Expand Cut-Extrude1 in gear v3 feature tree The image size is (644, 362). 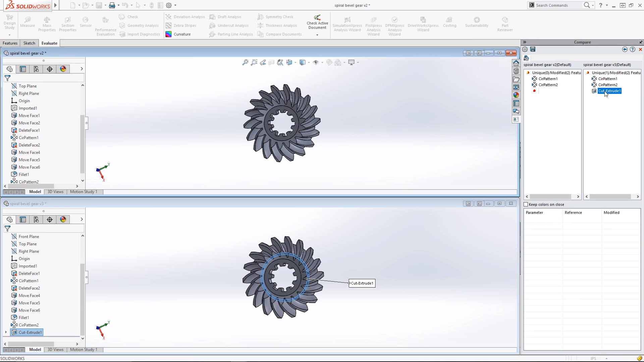pyautogui.click(x=6, y=332)
